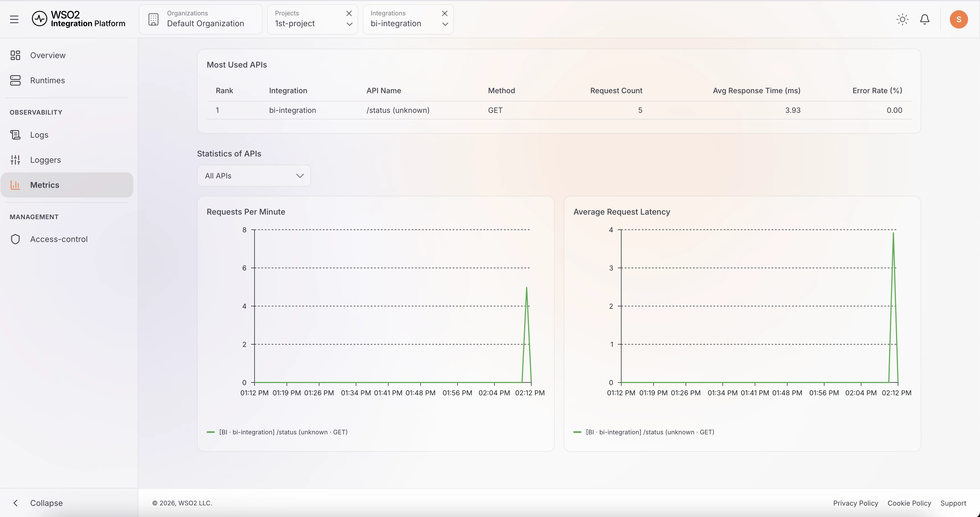
Task: Clear the 1st-project selection with X
Action: click(x=349, y=13)
